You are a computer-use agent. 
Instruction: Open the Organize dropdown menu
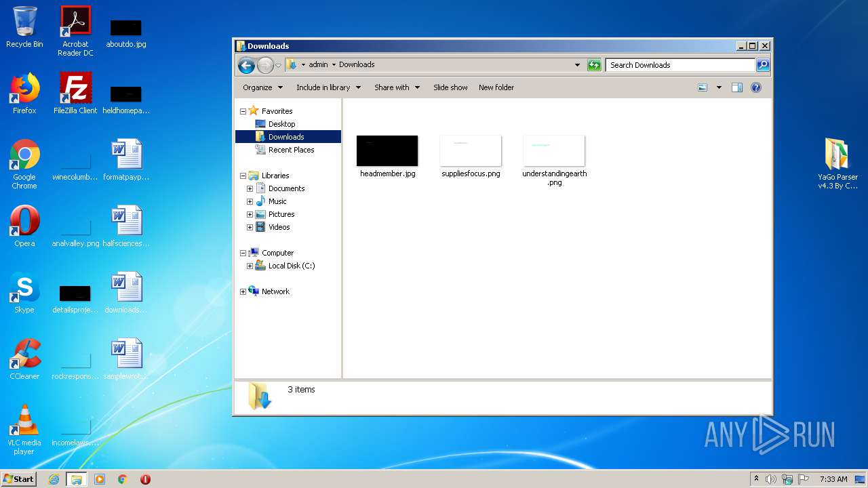(x=262, y=87)
